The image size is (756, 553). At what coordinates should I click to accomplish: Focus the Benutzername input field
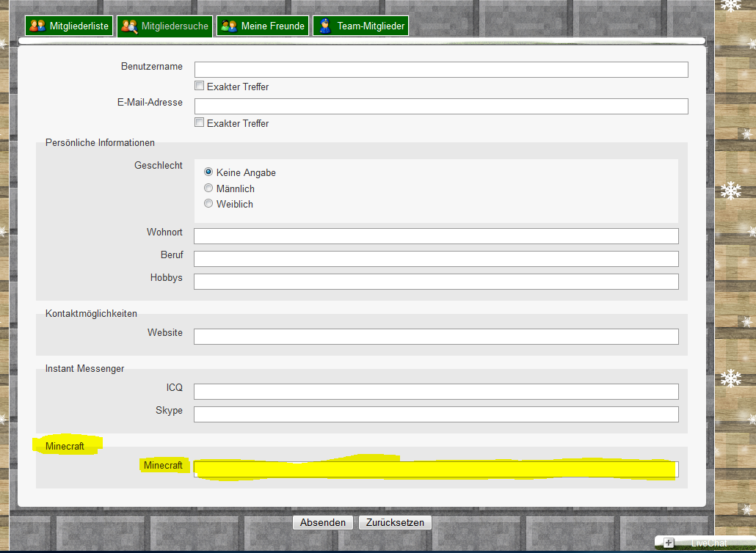[x=441, y=70]
